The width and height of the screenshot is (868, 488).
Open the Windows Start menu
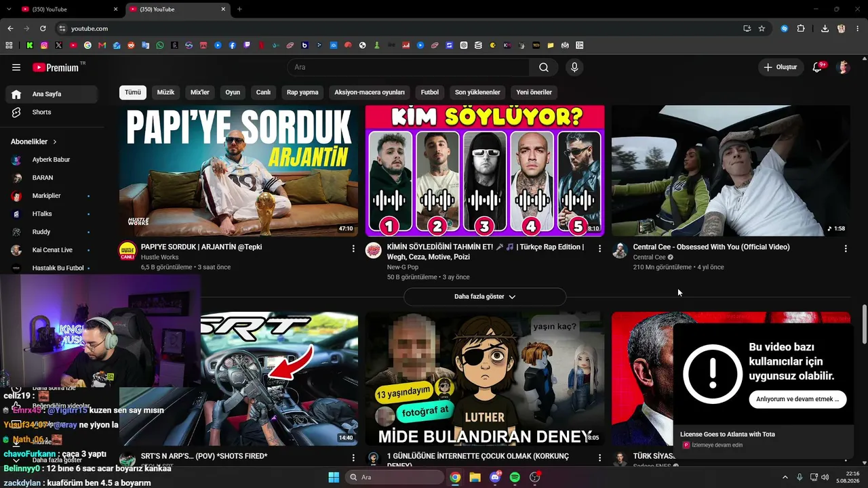tap(334, 477)
